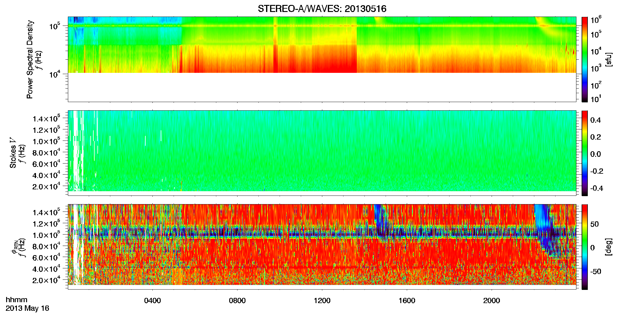The image size is (644, 332).
Task: Click the φRTN degrees colorbar
Action: (585, 247)
